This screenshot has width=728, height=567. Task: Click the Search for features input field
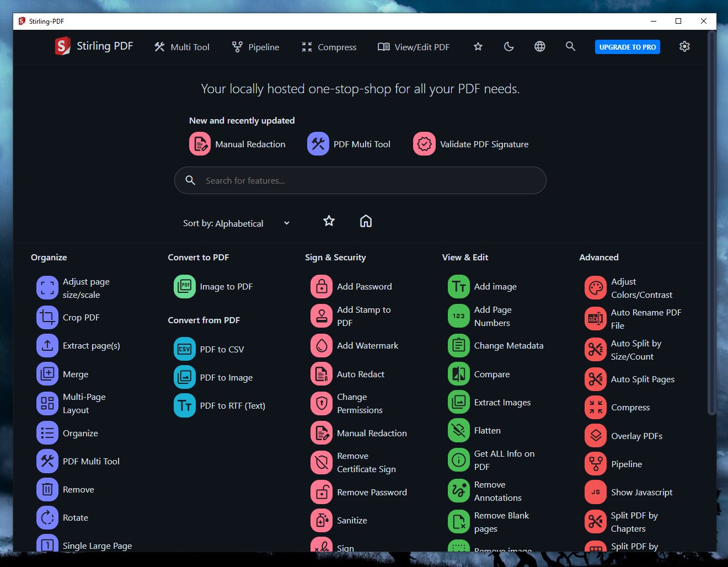pos(360,180)
